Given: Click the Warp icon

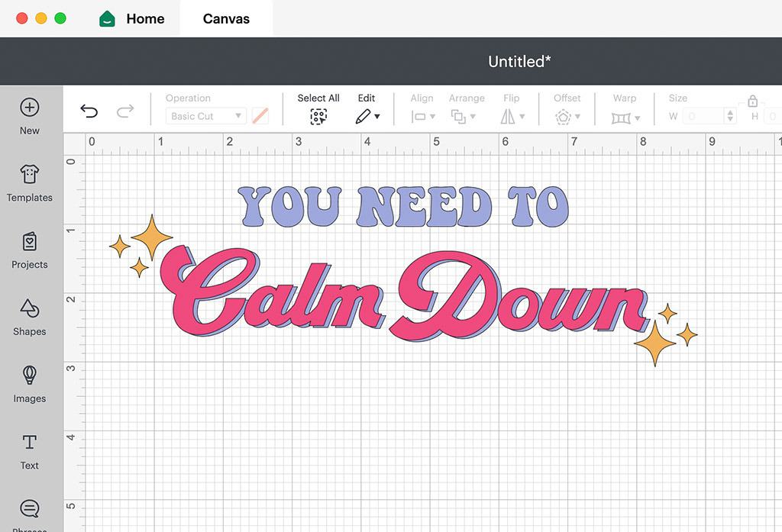Looking at the screenshot, I should (621, 118).
